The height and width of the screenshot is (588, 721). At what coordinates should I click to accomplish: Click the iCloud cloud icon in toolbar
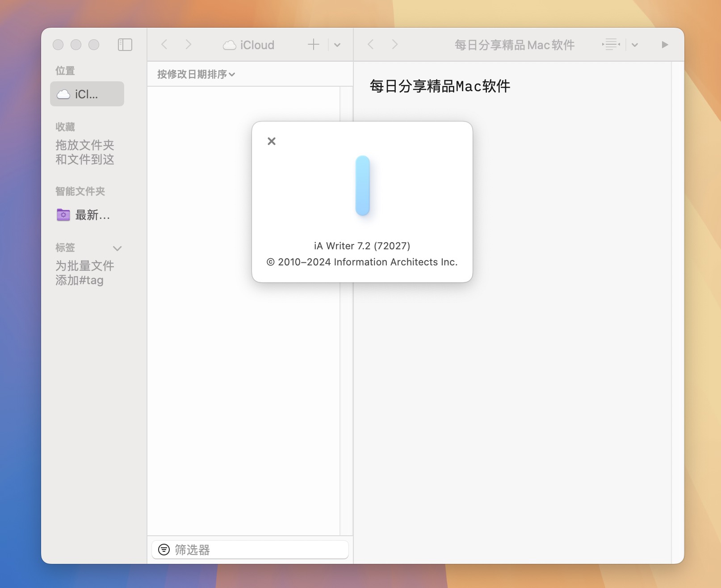point(230,45)
